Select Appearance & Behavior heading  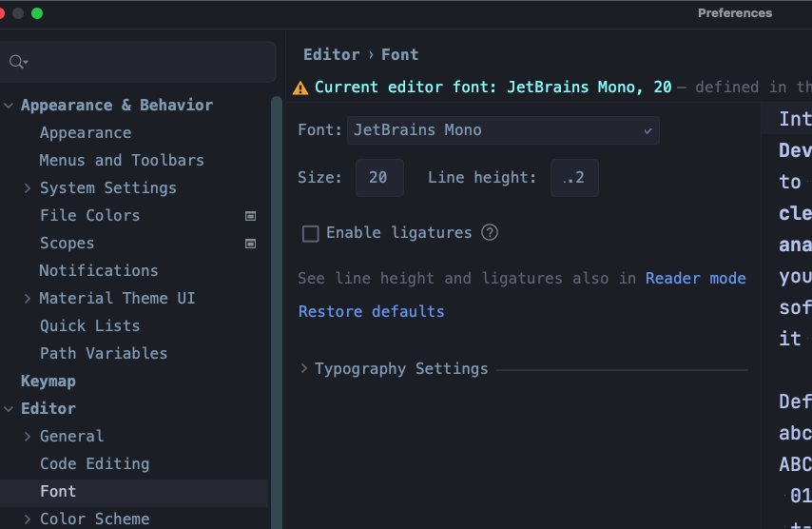tap(117, 106)
